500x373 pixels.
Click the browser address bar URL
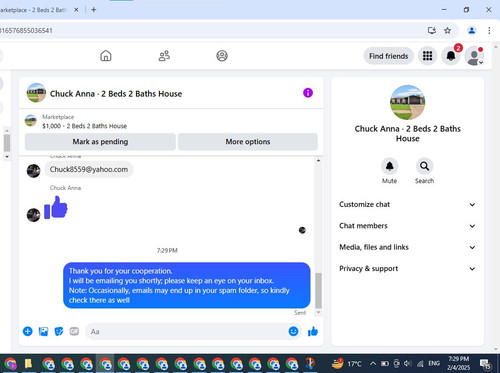tap(26, 31)
